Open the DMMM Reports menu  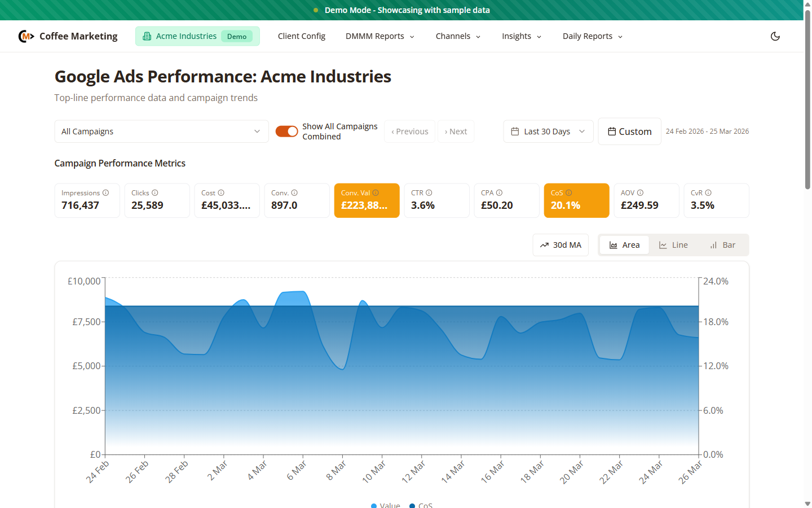click(379, 36)
